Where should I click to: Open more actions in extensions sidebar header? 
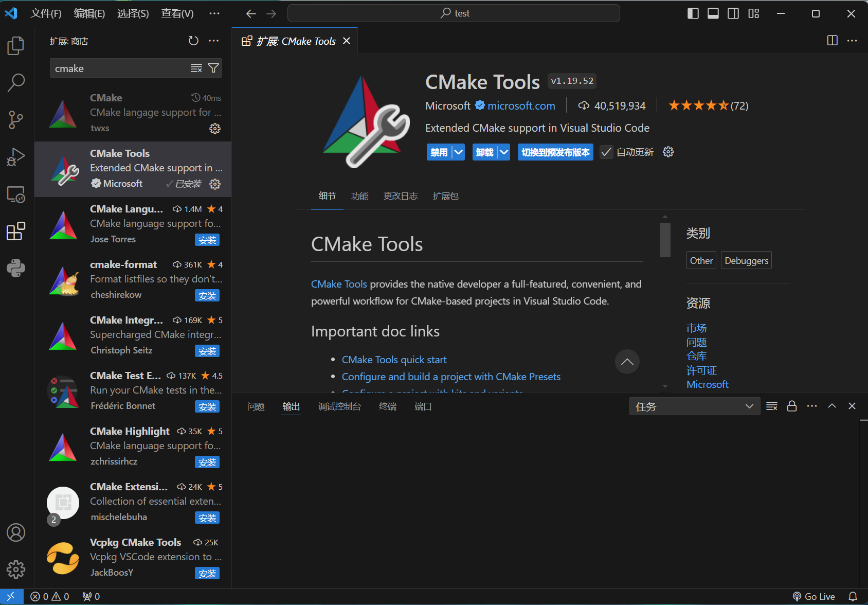point(214,41)
